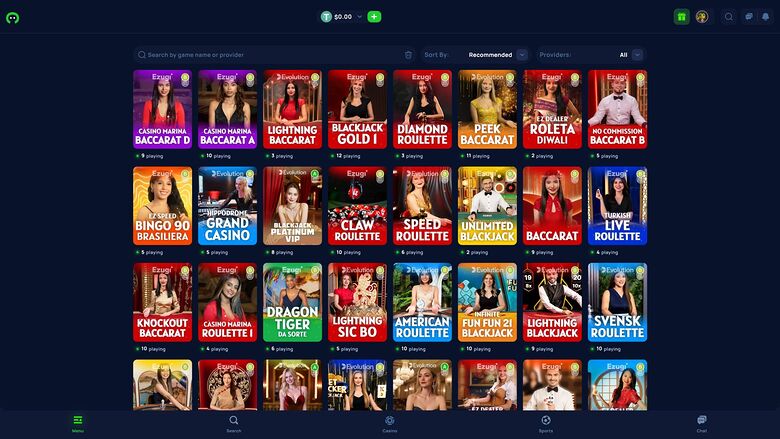Click '8 playing' under Blackjack Platinum VIP

pos(282,253)
